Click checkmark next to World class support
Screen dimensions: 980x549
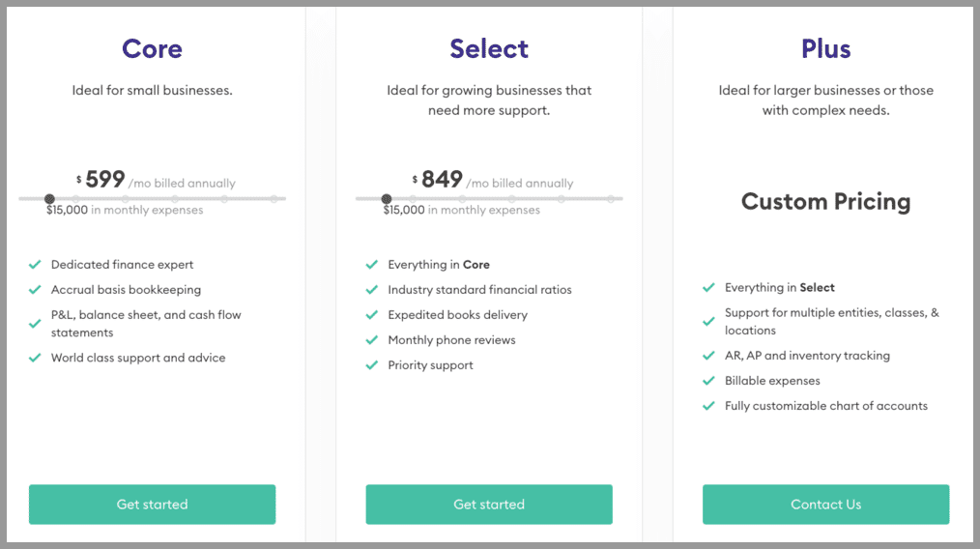pos(35,358)
